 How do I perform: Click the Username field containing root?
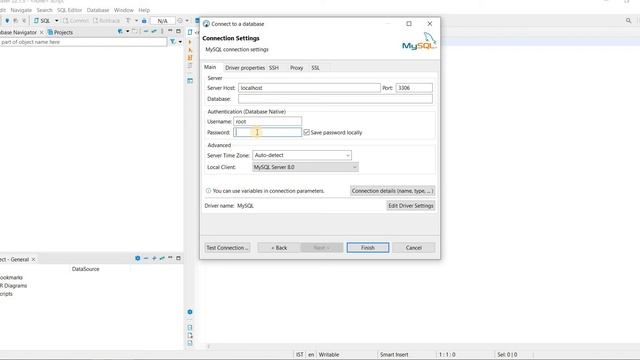(267, 121)
